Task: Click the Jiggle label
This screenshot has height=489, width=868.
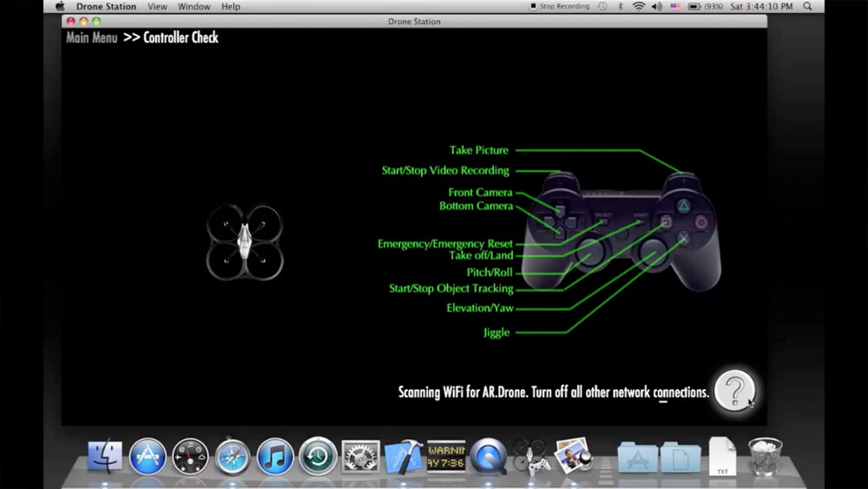Action: [x=496, y=333]
